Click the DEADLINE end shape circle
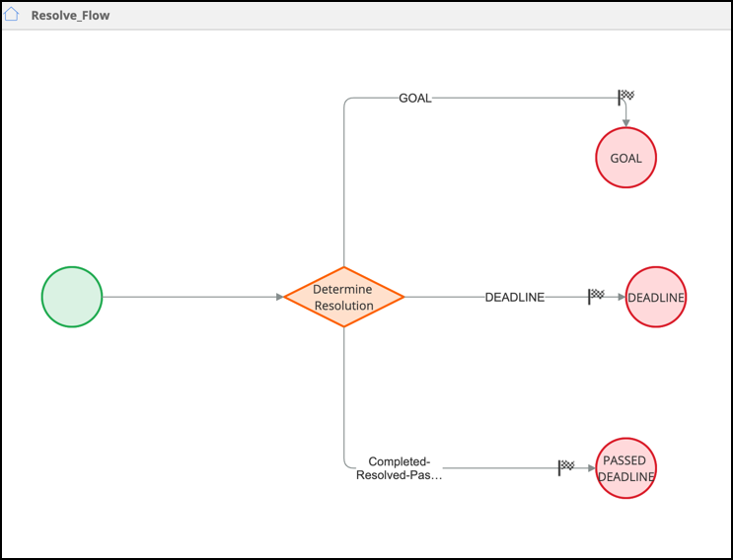 coord(656,297)
